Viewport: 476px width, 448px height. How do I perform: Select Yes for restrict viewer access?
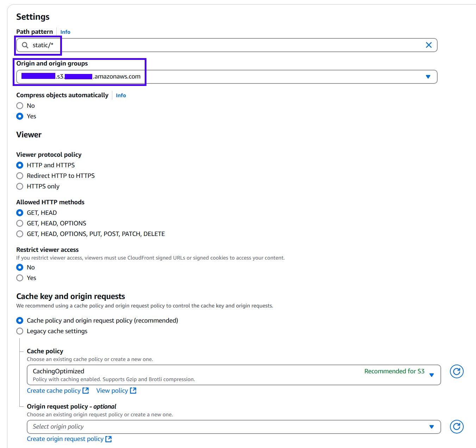[x=20, y=278]
